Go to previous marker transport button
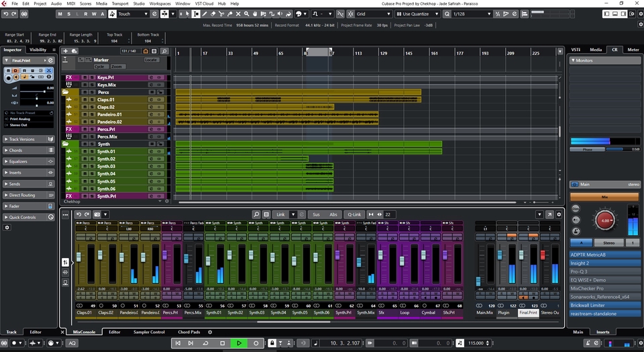 coord(178,343)
